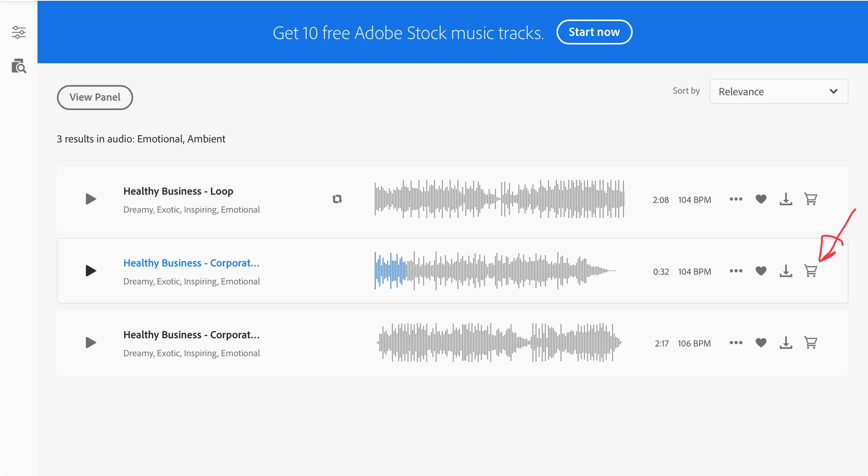
Task: Download the 0:32 Corporate track
Action: [786, 271]
